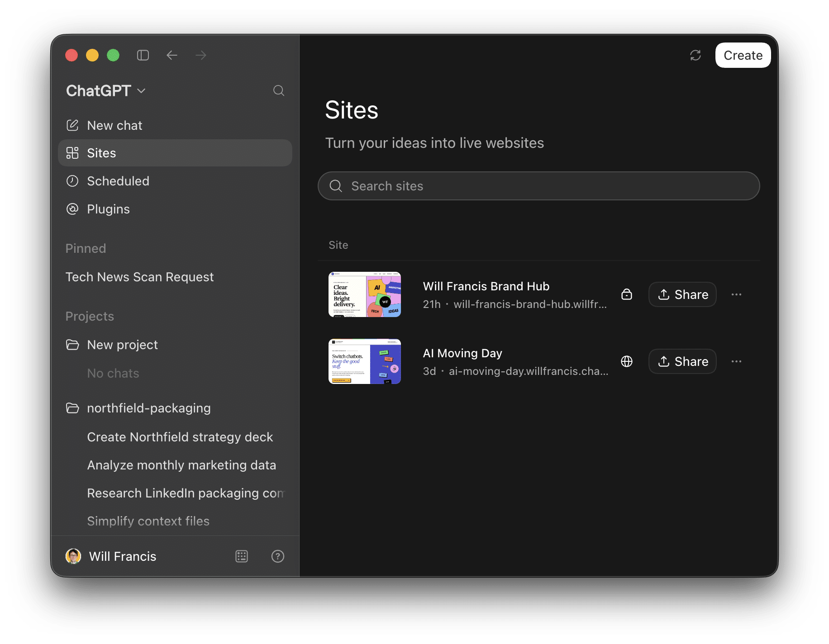Click the Scheduled clock icon

tap(72, 181)
